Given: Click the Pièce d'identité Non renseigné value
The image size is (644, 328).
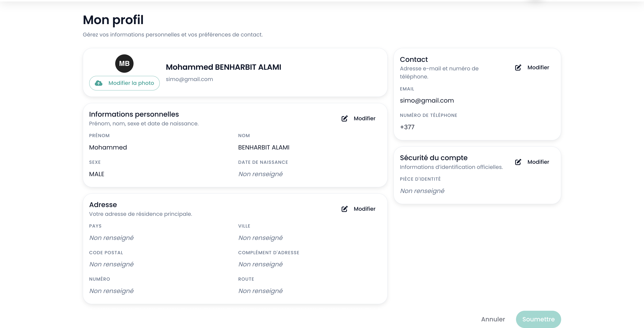Looking at the screenshot, I should pos(422,191).
